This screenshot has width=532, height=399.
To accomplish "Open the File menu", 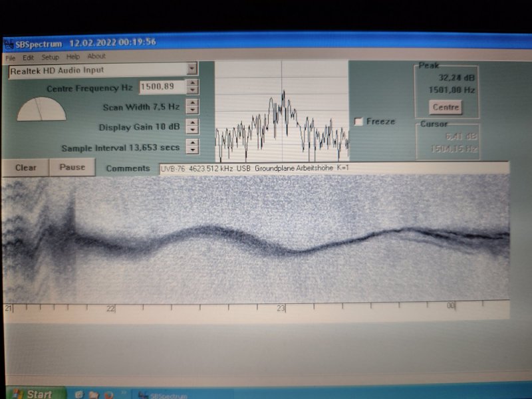I will point(11,57).
